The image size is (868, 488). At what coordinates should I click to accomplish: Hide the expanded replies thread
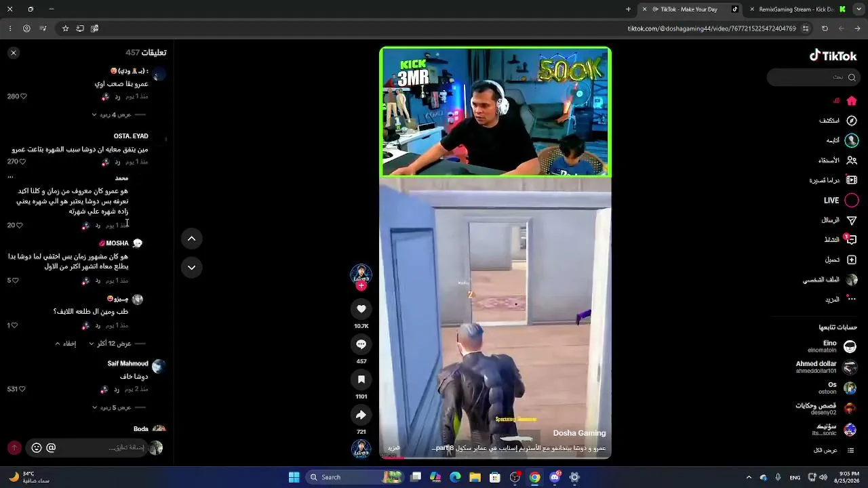pyautogui.click(x=66, y=344)
